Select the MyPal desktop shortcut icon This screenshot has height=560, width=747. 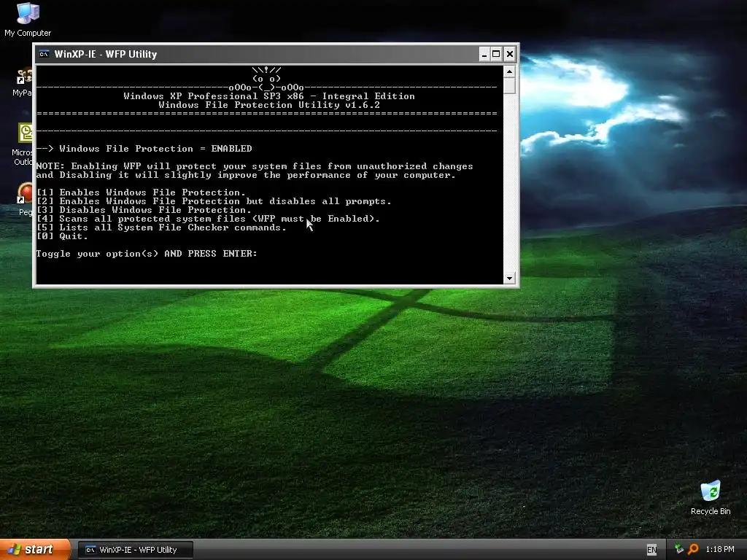coord(23,82)
